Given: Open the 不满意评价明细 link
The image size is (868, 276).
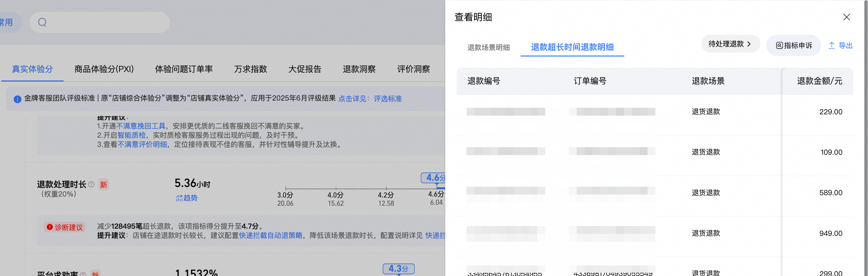Looking at the screenshot, I should point(142,145).
